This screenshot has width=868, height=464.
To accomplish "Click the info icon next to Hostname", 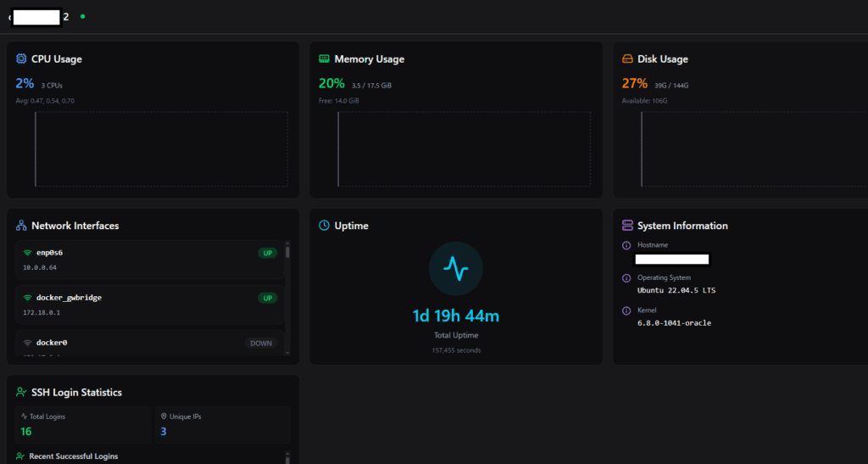I will pos(626,245).
